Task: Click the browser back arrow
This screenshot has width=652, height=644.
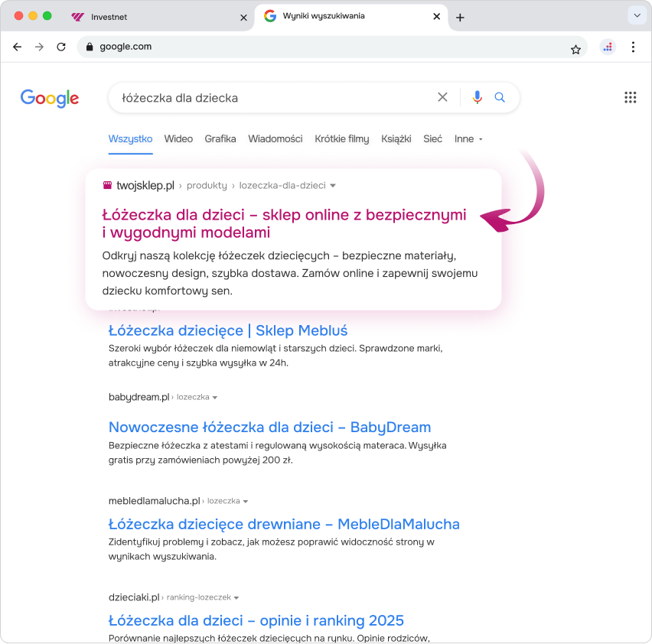Action: (x=18, y=47)
